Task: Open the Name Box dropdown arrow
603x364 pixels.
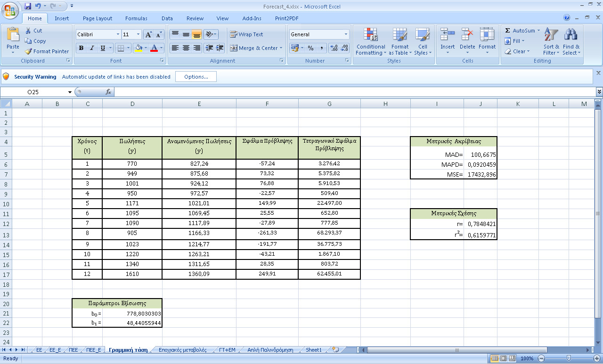Action: (x=70, y=92)
